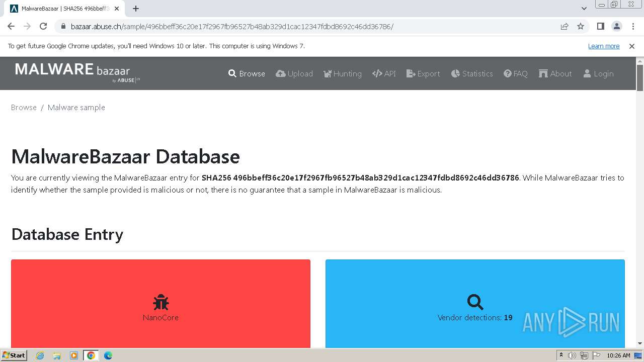Go forward to next page
This screenshot has height=362, width=644.
pyautogui.click(x=27, y=26)
